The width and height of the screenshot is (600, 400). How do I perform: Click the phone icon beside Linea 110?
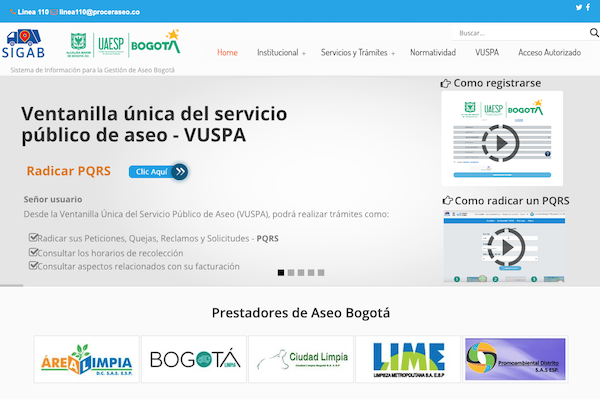coord(13,12)
